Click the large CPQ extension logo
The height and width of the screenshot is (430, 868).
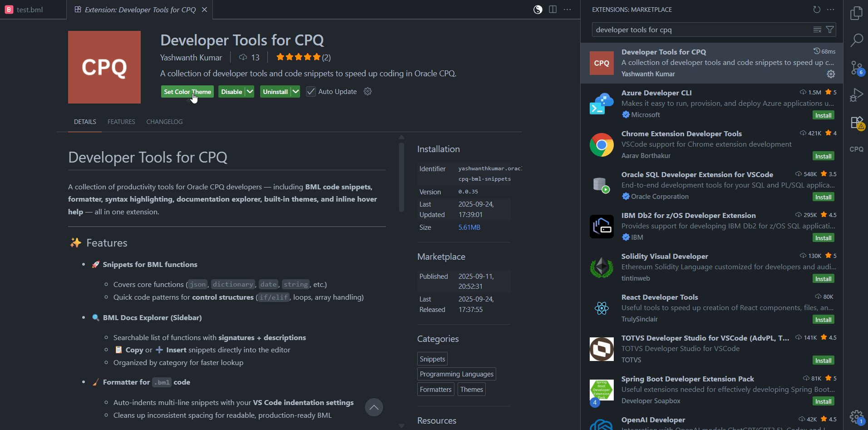(x=104, y=67)
